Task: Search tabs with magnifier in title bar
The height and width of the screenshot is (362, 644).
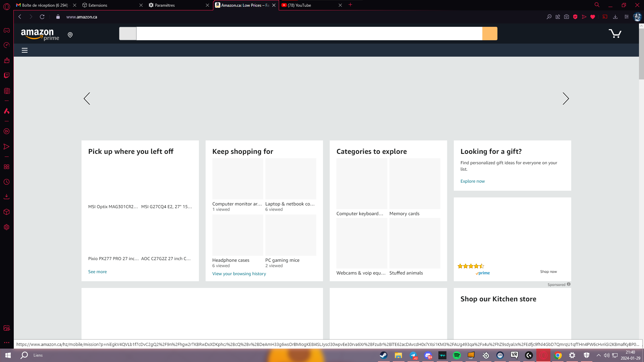Action: pos(597,5)
